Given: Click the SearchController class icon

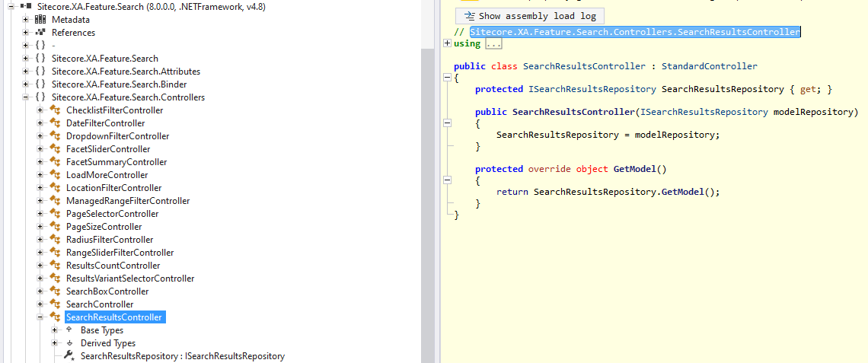Looking at the screenshot, I should tap(55, 304).
